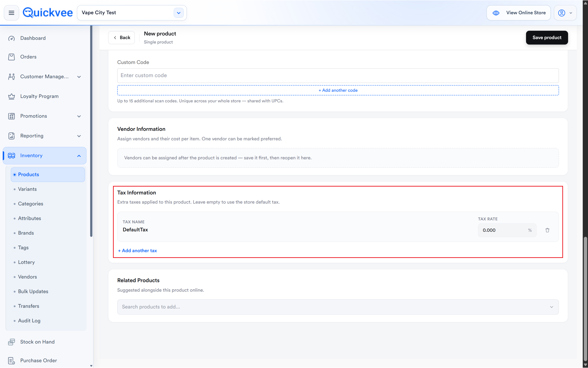The image size is (588, 368).
Task: Delete the DefaultTax row with trash icon
Action: point(547,230)
